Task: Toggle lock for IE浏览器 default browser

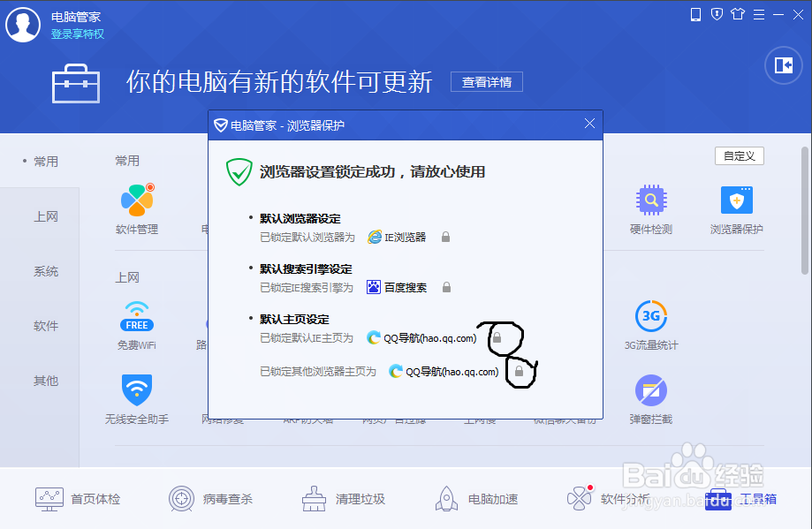Action: 445,237
